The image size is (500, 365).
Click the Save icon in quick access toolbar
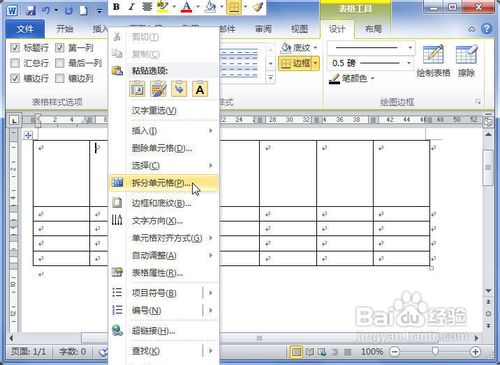pyautogui.click(x=30, y=10)
